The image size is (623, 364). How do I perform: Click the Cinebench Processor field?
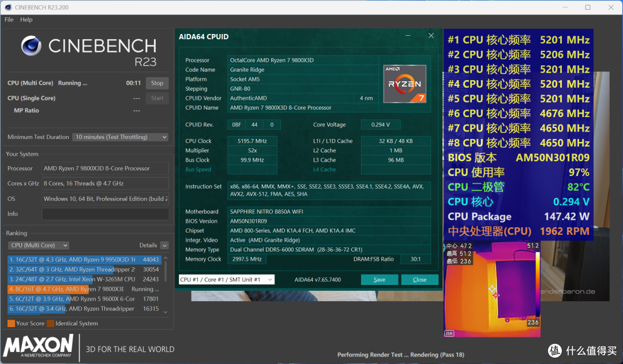point(106,168)
